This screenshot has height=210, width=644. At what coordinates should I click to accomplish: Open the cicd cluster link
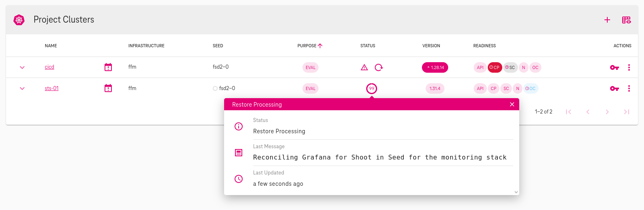pos(49,67)
